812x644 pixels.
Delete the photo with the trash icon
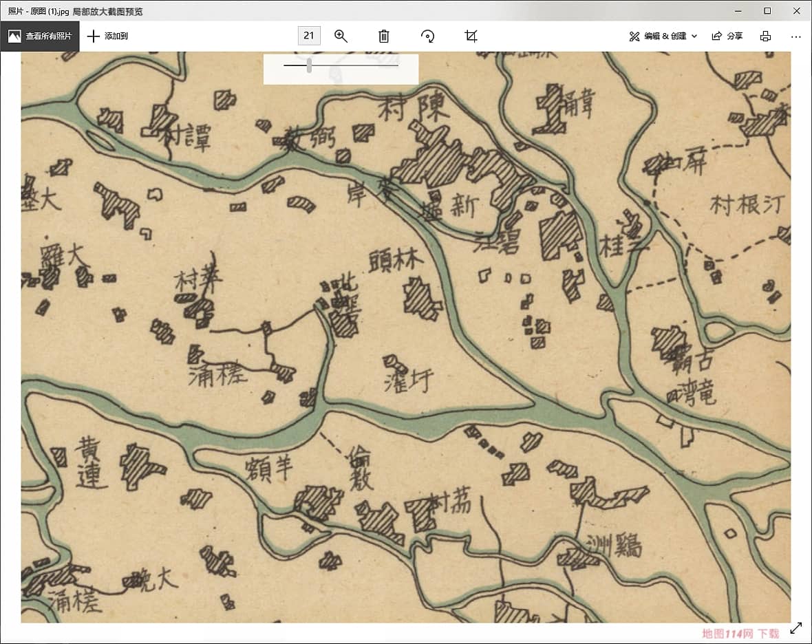(384, 36)
